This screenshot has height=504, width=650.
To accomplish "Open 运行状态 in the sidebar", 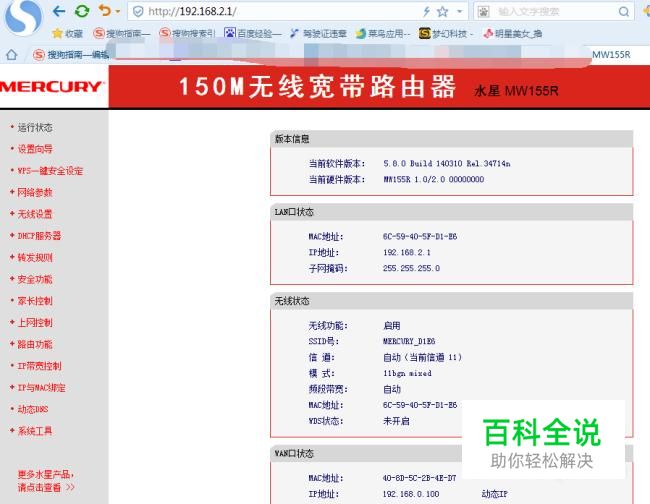I will coord(35,128).
